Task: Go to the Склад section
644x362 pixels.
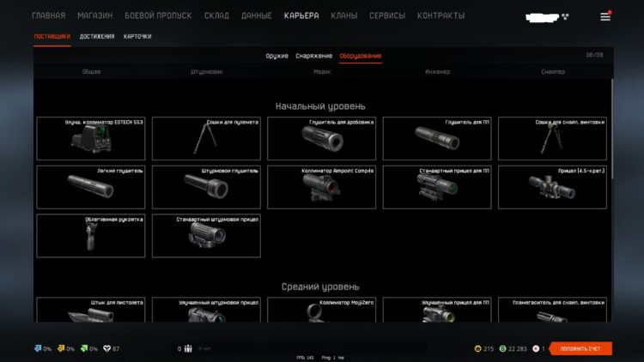Action: pos(216,15)
